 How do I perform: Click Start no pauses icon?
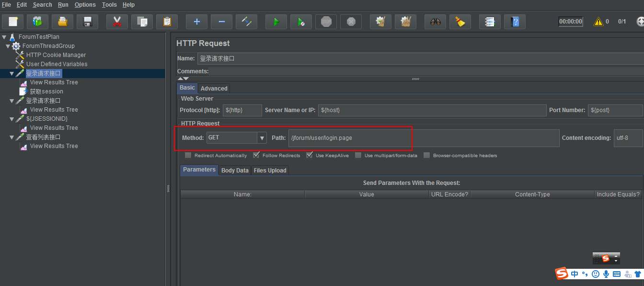[301, 22]
